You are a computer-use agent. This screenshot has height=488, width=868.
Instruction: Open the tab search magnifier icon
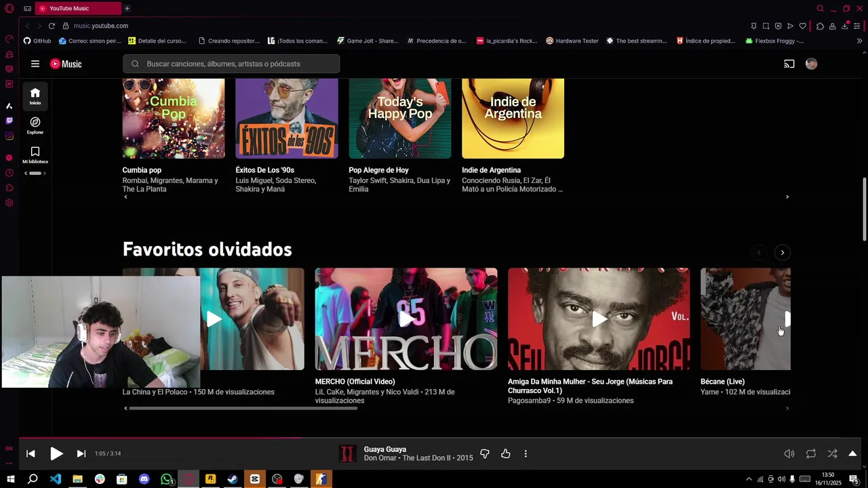pyautogui.click(x=820, y=8)
